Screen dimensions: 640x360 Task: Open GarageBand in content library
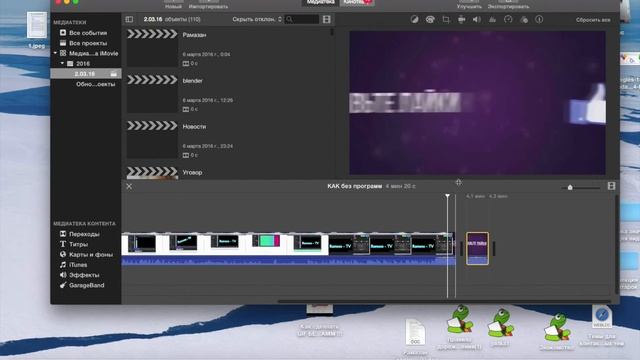(87, 285)
